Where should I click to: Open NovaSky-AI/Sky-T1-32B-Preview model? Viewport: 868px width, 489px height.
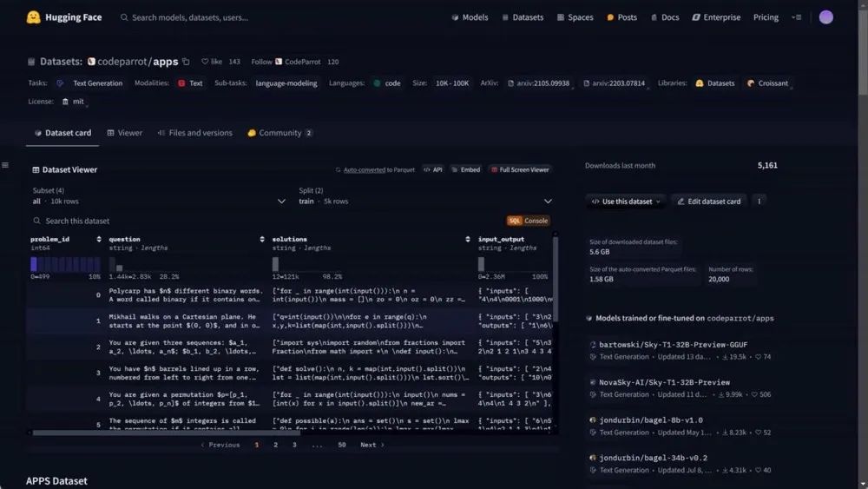tap(664, 382)
